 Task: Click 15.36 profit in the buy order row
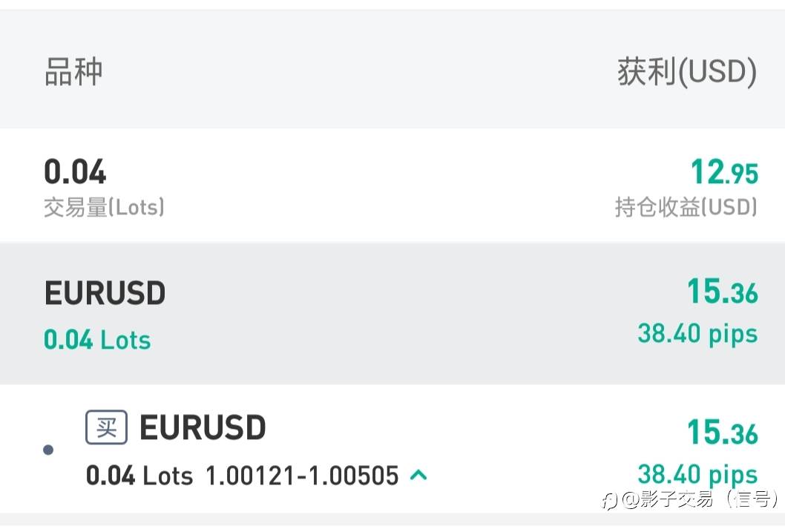point(722,433)
